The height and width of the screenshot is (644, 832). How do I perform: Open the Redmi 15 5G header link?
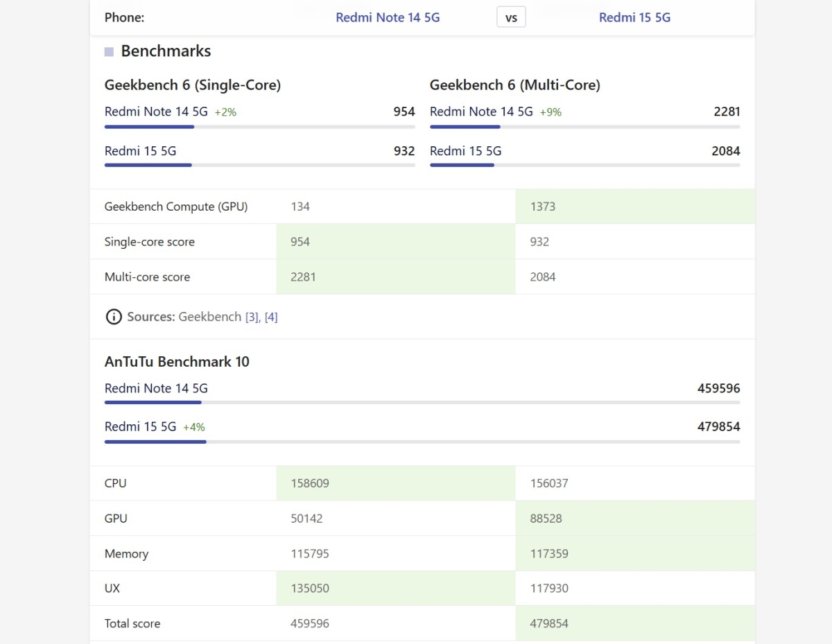634,17
